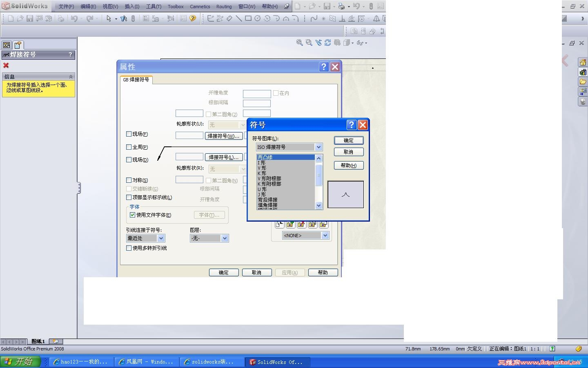
Task: Pick the Spline sketch tool
Action: coord(314,18)
